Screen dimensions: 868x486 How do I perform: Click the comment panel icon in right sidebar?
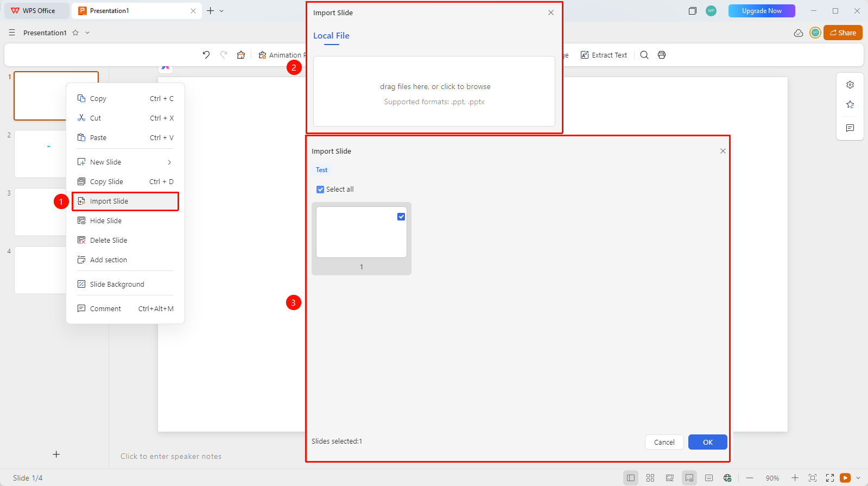click(850, 128)
